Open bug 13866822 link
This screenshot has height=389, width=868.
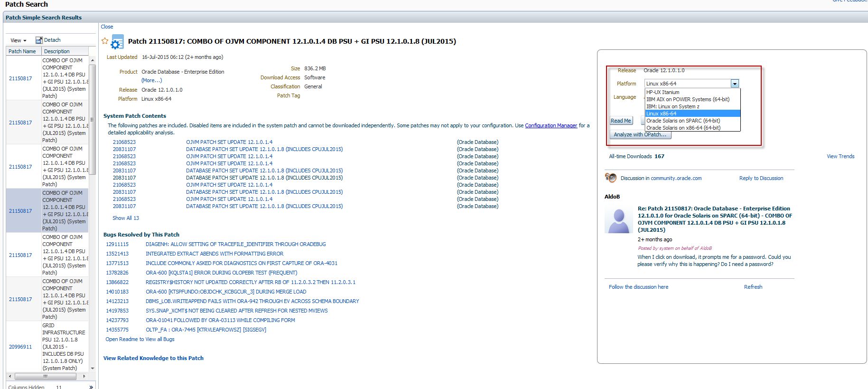pos(117,282)
